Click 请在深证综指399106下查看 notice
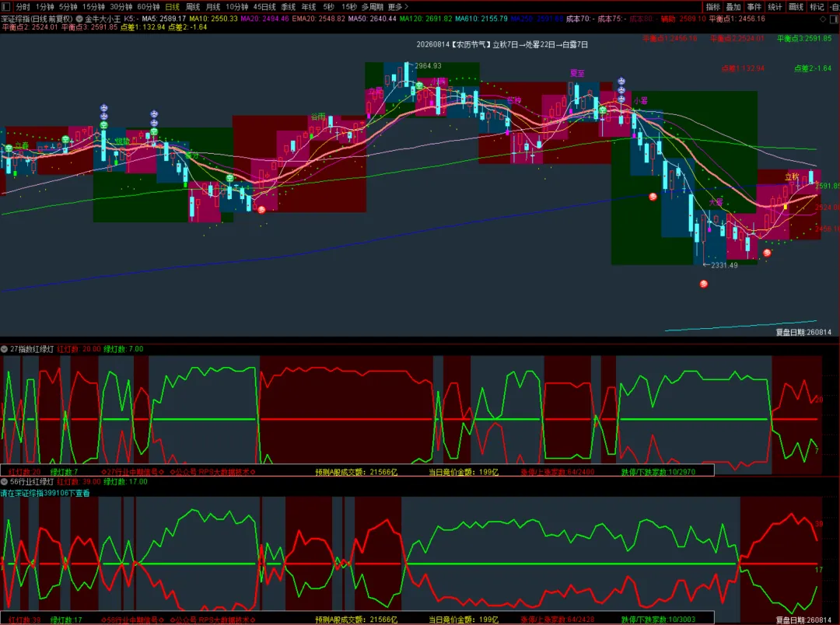Image resolution: width=840 pixels, height=625 pixels. click(45, 494)
